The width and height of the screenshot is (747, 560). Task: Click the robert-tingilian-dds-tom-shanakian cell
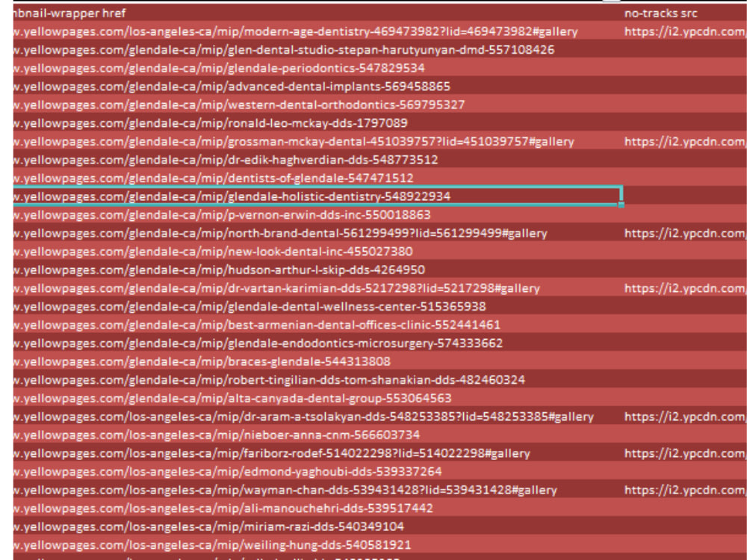click(x=317, y=380)
